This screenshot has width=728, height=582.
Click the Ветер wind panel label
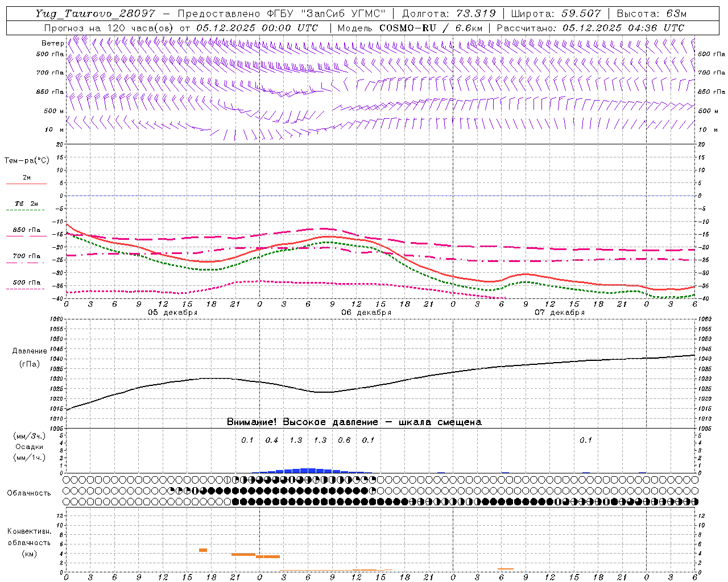52,43
